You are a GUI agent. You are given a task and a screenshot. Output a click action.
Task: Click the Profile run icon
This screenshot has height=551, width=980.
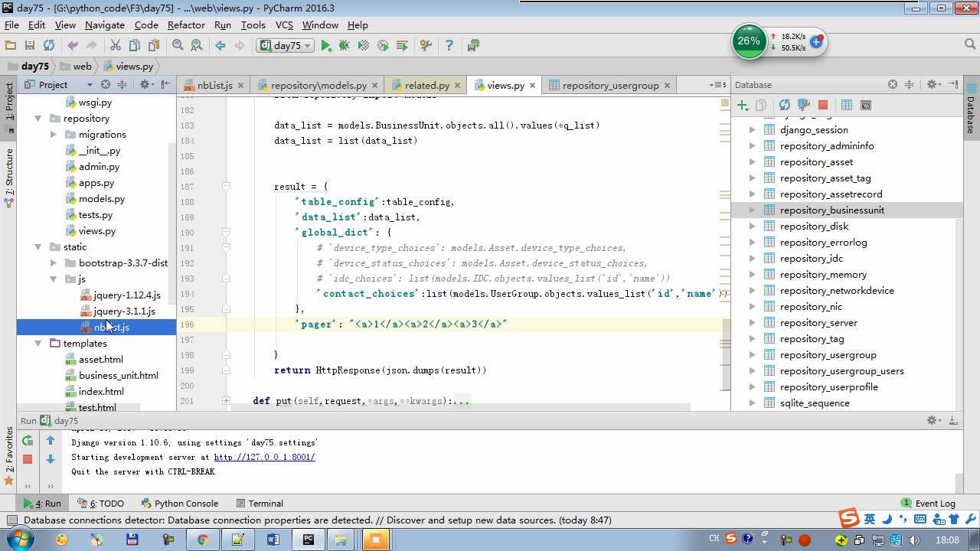pyautogui.click(x=383, y=46)
